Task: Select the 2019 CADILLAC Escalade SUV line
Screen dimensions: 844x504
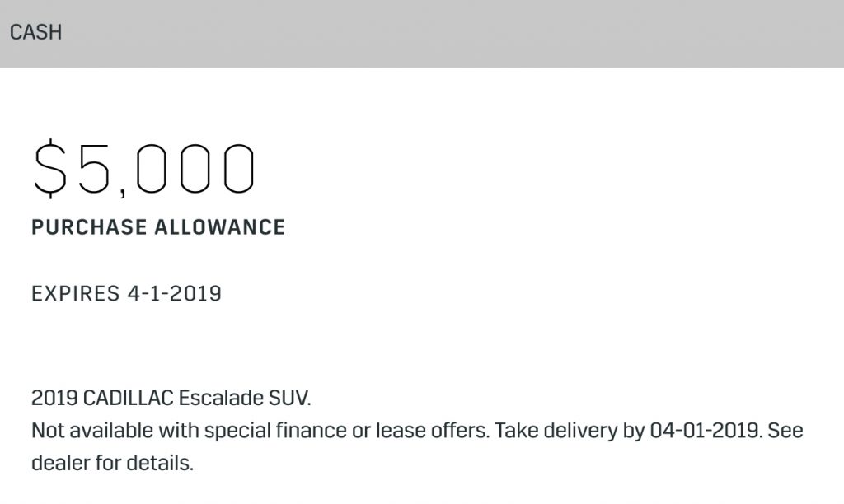Action: click(x=171, y=398)
